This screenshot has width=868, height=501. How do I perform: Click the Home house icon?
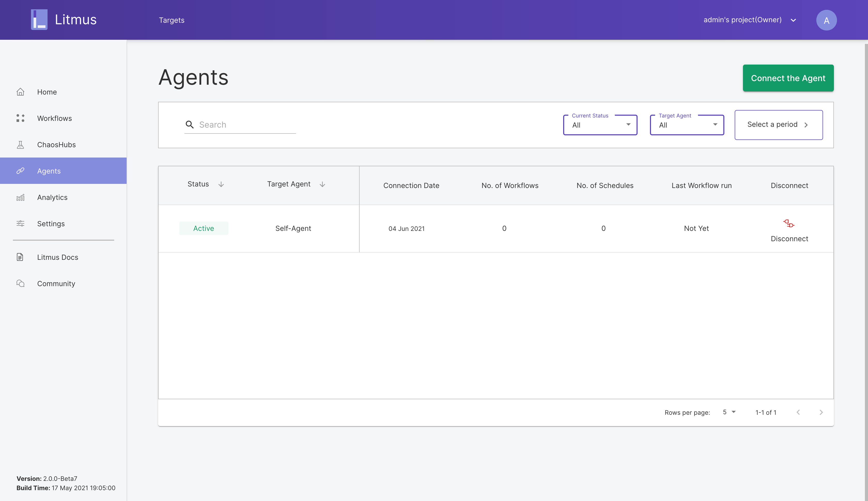tap(20, 92)
